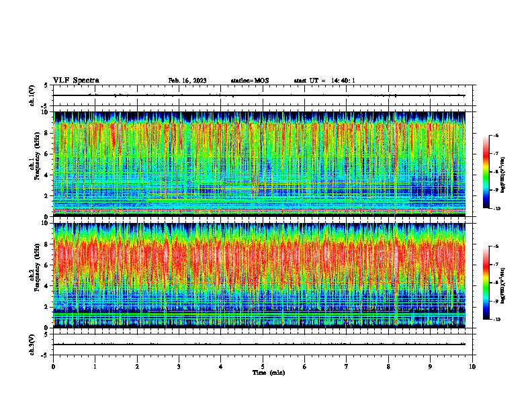Click the ch.1(V) axis "-5" tick label
Image resolution: width=532 pixels, height=411 pixels.
[x=45, y=106]
